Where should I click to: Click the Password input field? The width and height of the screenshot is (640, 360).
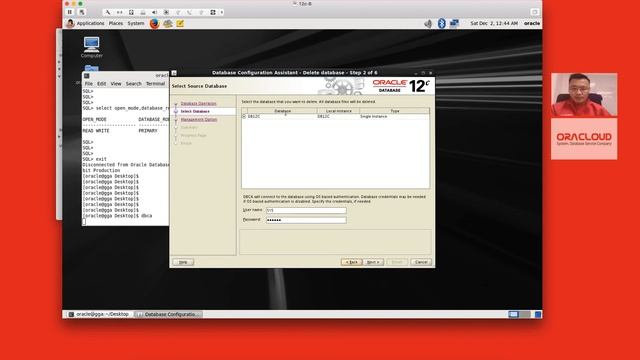[x=306, y=220]
